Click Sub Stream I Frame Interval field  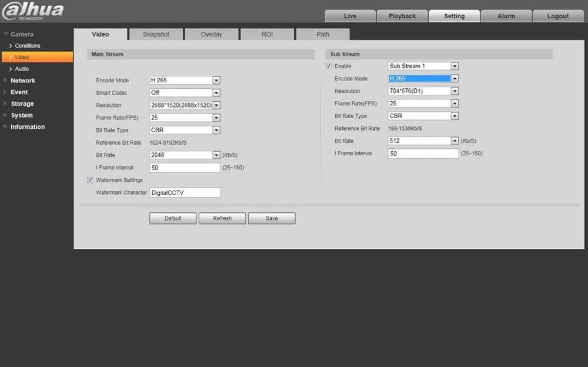pyautogui.click(x=423, y=154)
